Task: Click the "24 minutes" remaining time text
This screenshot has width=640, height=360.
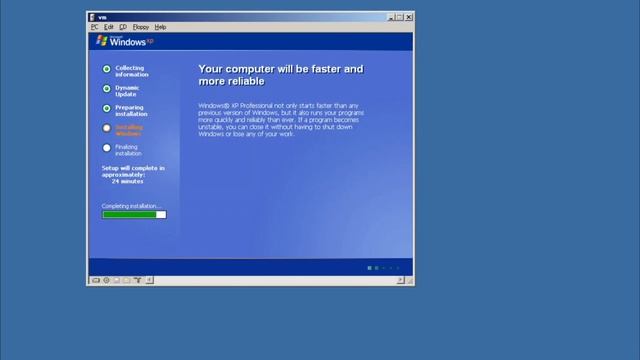Action: pos(128,181)
